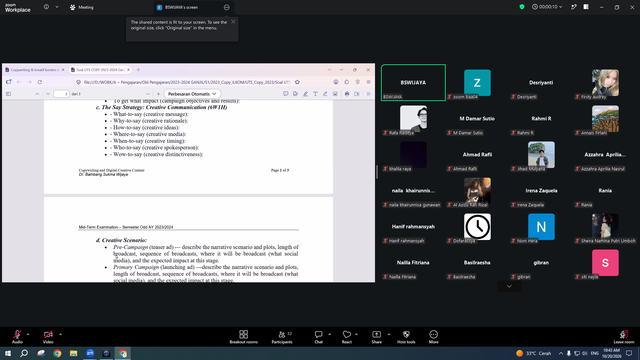Open Host tools shield
The image size is (640, 360).
[406, 337]
